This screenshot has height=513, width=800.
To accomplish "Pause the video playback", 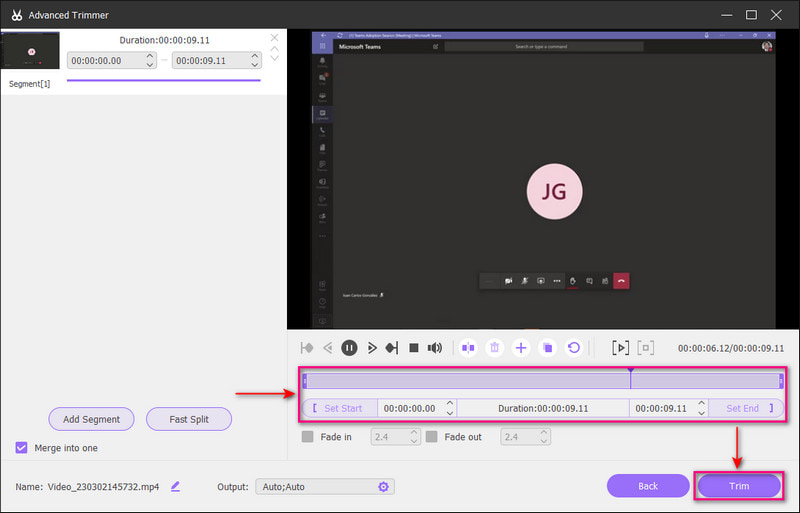I will point(349,348).
